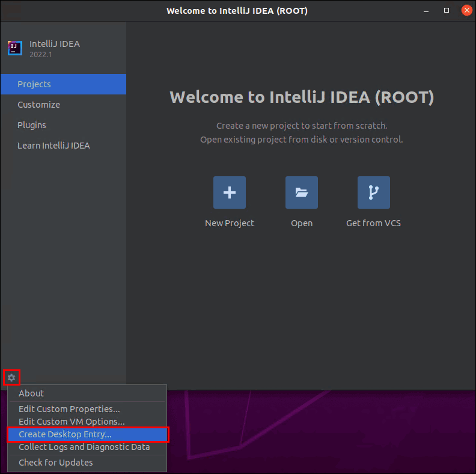Viewport: 476px width, 474px height.
Task: Click the IntelliJ IDEA logo icon
Action: pos(15,48)
